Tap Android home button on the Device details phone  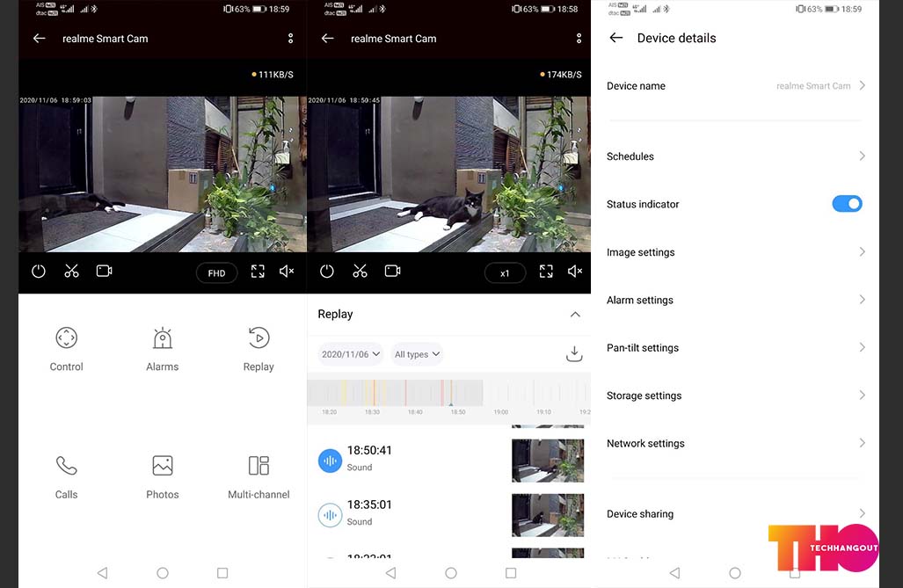[x=735, y=573]
